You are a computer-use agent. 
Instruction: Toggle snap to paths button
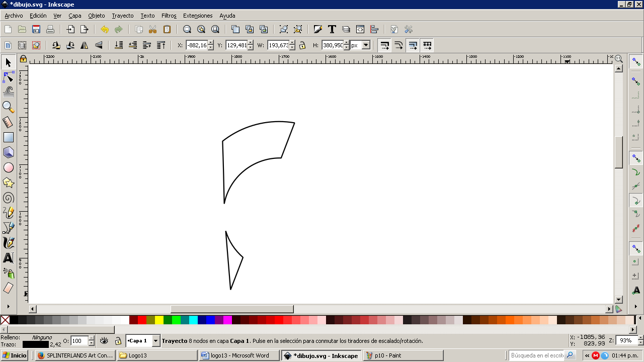[x=636, y=172]
